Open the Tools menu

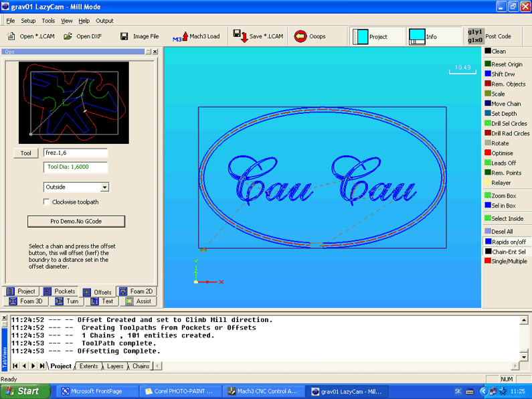coord(48,21)
